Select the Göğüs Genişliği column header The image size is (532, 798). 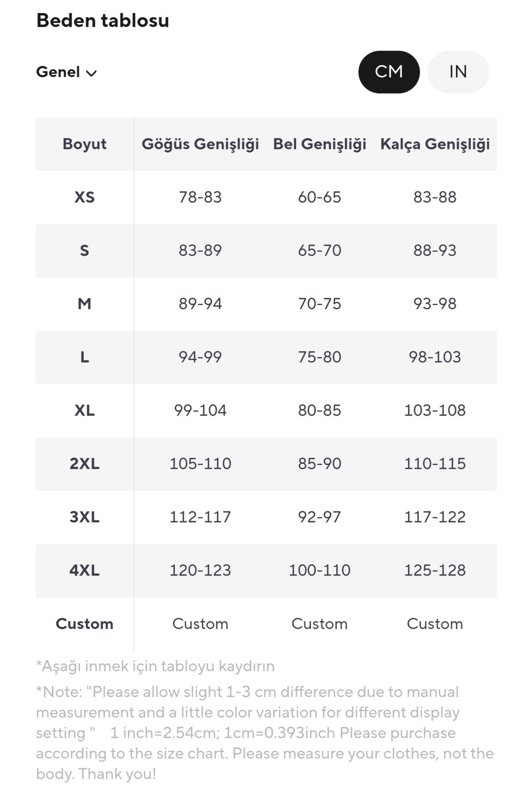click(200, 144)
